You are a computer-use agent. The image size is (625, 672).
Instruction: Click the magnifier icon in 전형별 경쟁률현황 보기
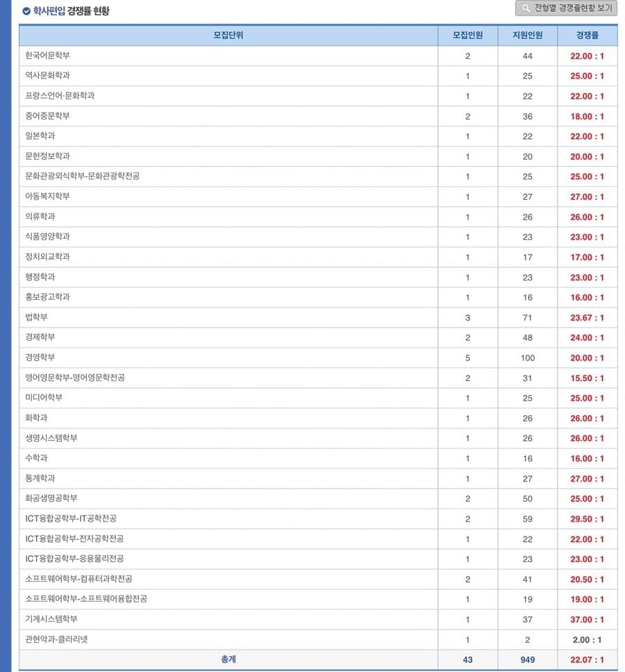(x=526, y=8)
